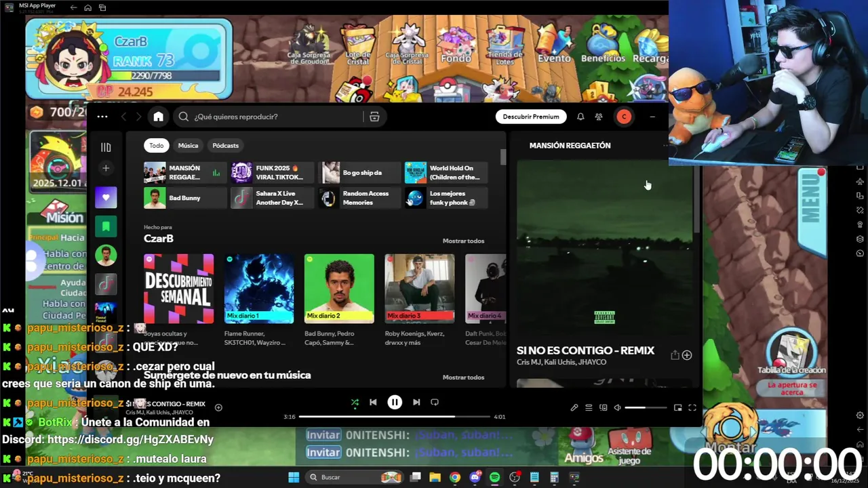Open Google Chrome from taskbar
This screenshot has height=488, width=868.
pyautogui.click(x=454, y=477)
